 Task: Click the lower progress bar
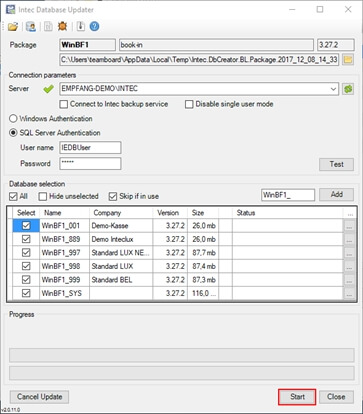pos(182,373)
